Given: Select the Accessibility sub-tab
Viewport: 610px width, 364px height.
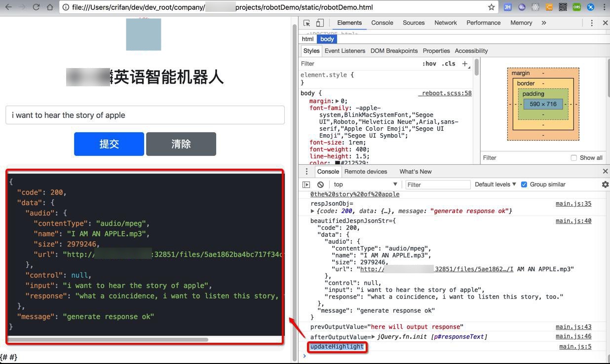Looking at the screenshot, I should coord(471,51).
